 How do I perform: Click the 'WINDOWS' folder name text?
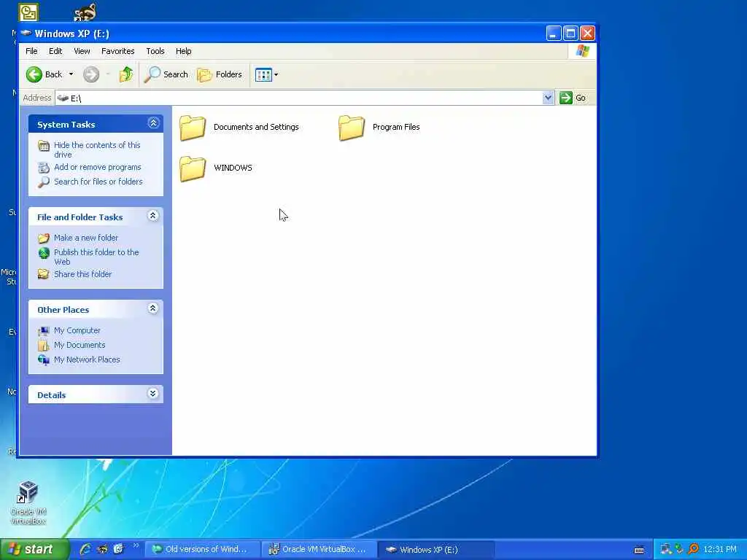click(x=233, y=168)
